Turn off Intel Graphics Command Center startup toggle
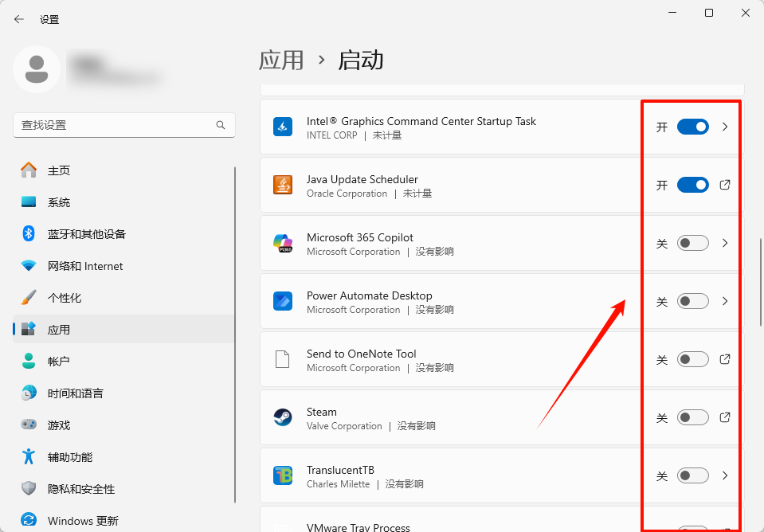 (x=693, y=127)
